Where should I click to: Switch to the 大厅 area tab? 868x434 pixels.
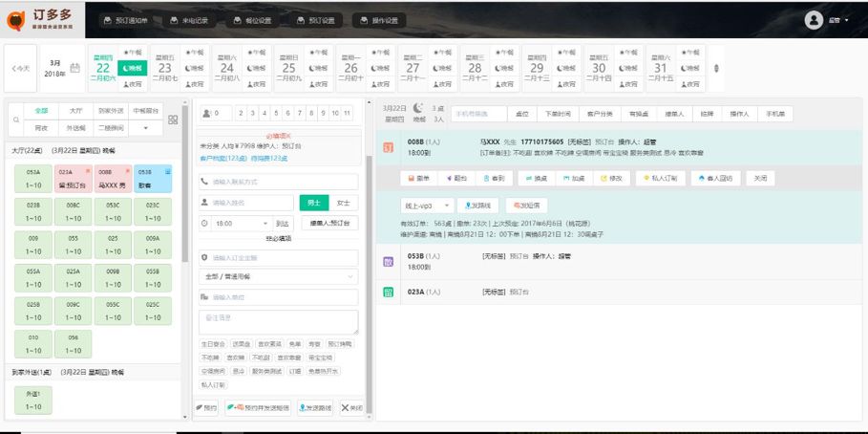75,112
